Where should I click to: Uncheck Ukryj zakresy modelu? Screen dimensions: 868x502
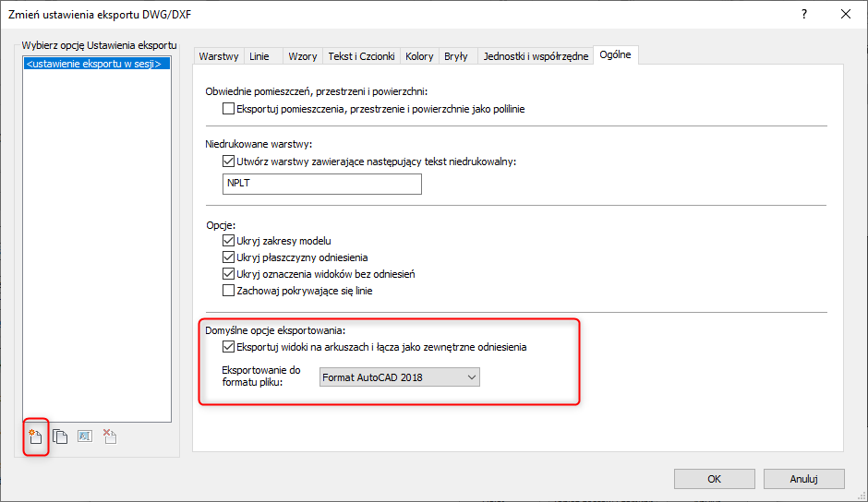(229, 241)
